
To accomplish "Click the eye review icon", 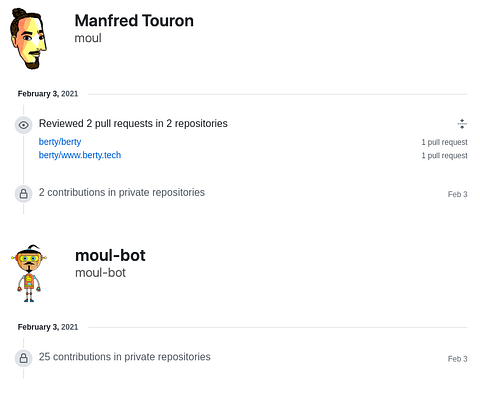I will click(23, 125).
